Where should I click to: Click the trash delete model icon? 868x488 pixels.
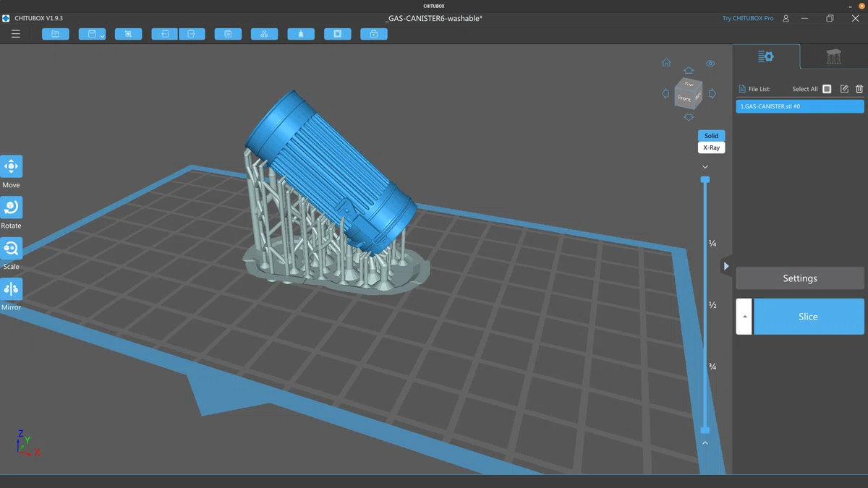pos(859,89)
